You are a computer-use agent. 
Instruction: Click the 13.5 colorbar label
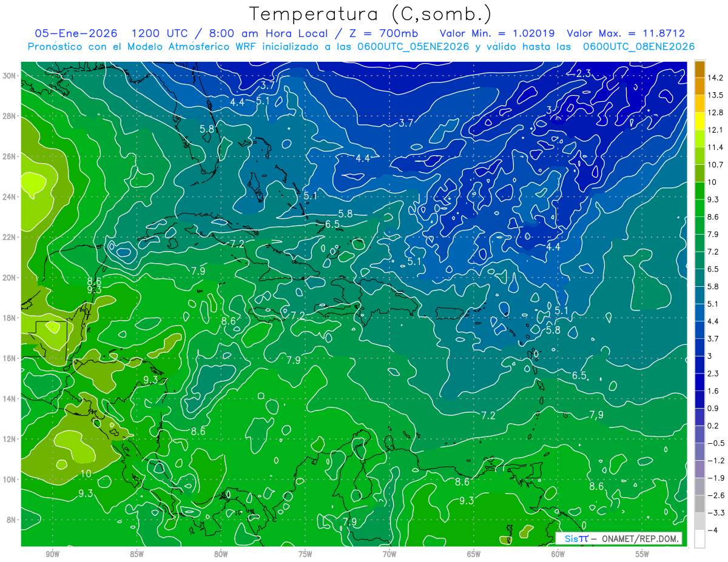click(x=715, y=95)
